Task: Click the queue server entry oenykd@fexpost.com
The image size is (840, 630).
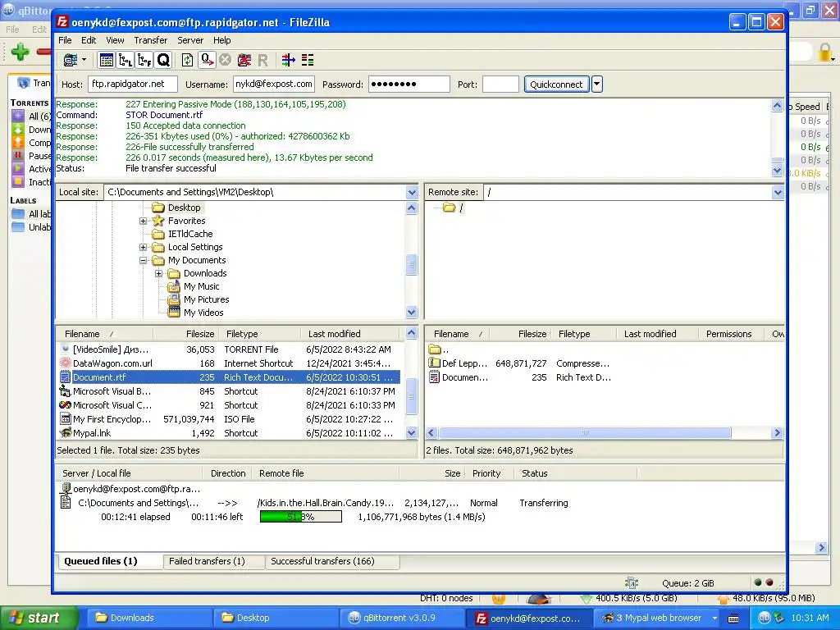Action: click(131, 489)
